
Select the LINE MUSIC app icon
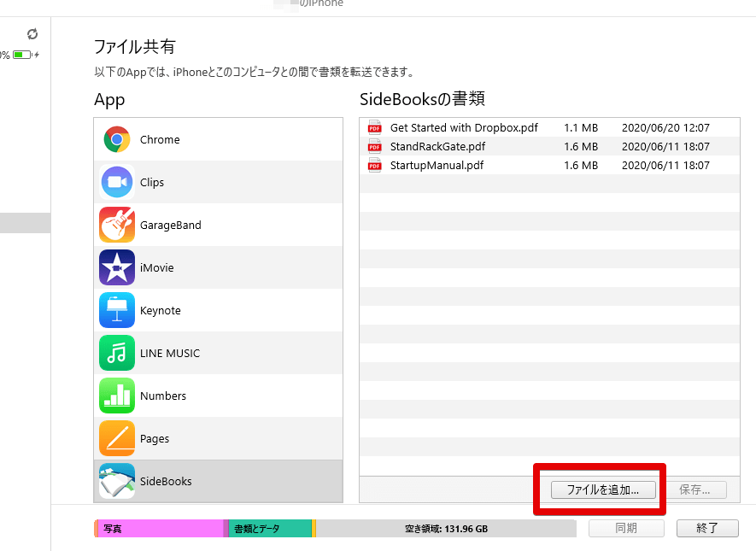point(116,353)
